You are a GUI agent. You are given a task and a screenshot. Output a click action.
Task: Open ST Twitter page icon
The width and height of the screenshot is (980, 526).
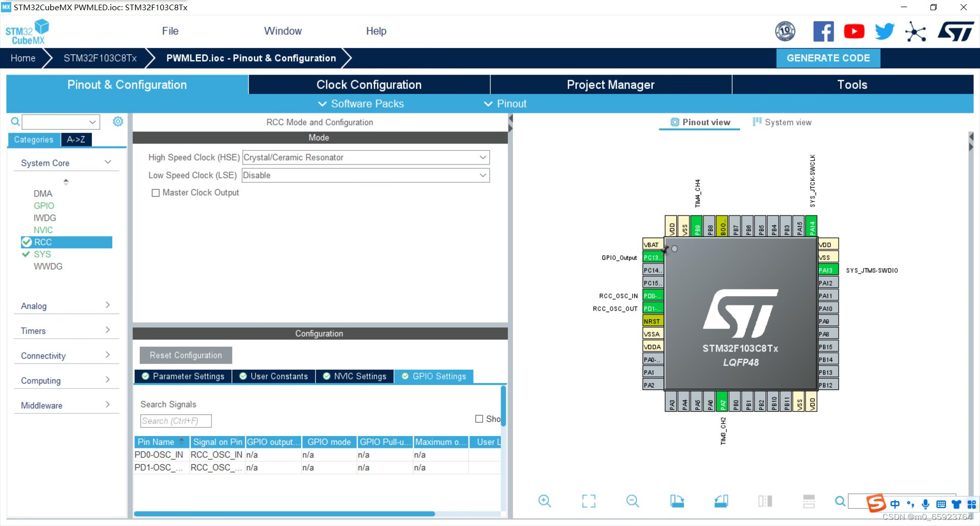tap(885, 32)
